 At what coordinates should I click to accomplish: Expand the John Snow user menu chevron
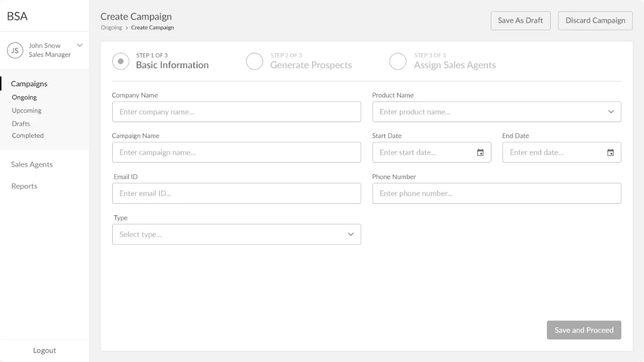point(80,45)
